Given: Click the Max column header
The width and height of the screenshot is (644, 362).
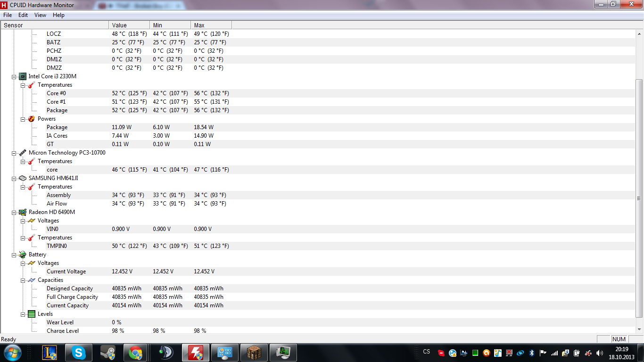Looking at the screenshot, I should point(211,25).
